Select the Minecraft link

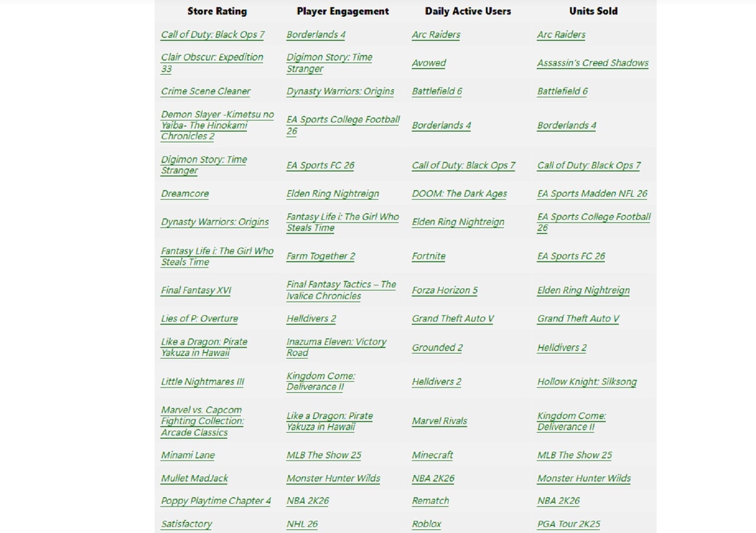pyautogui.click(x=432, y=456)
